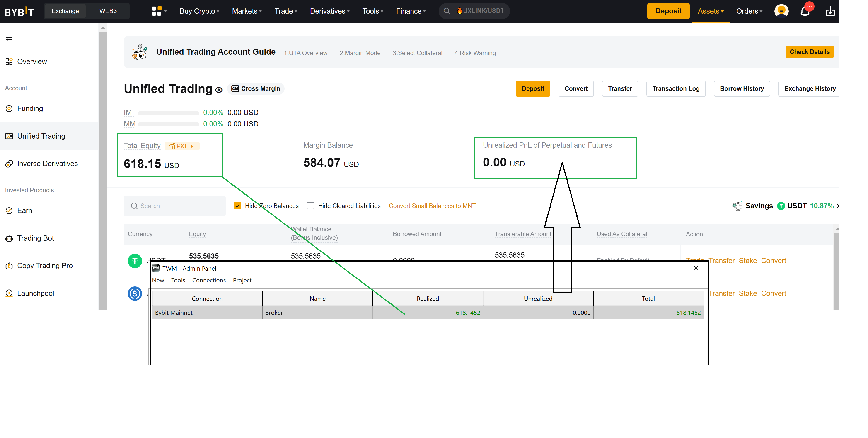This screenshot has width=868, height=438.
Task: Collapse the sidebar with the hamburger icon
Action: coord(9,40)
